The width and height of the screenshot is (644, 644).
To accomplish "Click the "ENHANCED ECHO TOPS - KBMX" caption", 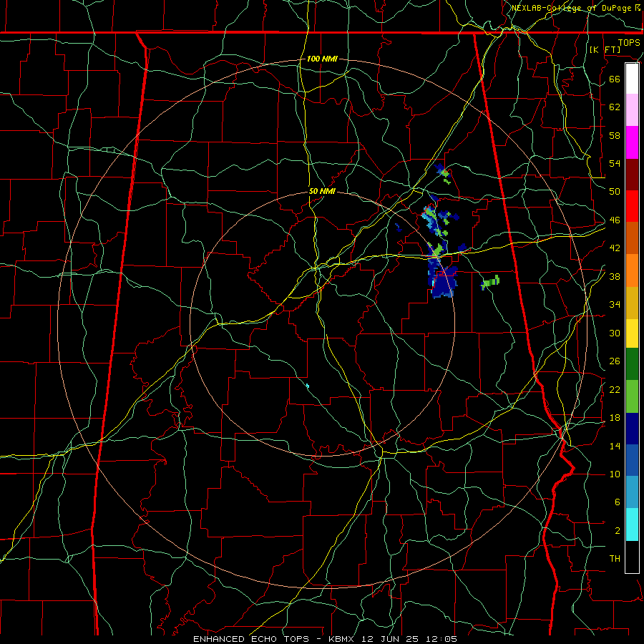I will (275, 639).
